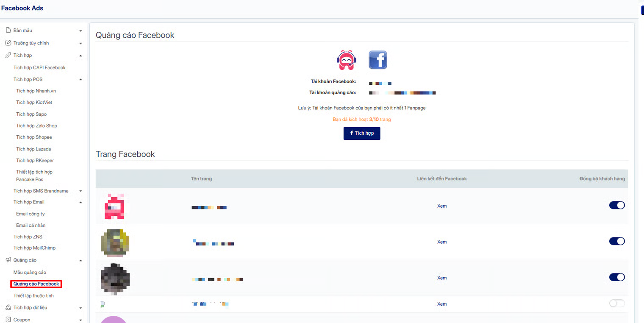The width and height of the screenshot is (644, 323).
Task: Disable customer sync for the first page
Action: (x=617, y=205)
